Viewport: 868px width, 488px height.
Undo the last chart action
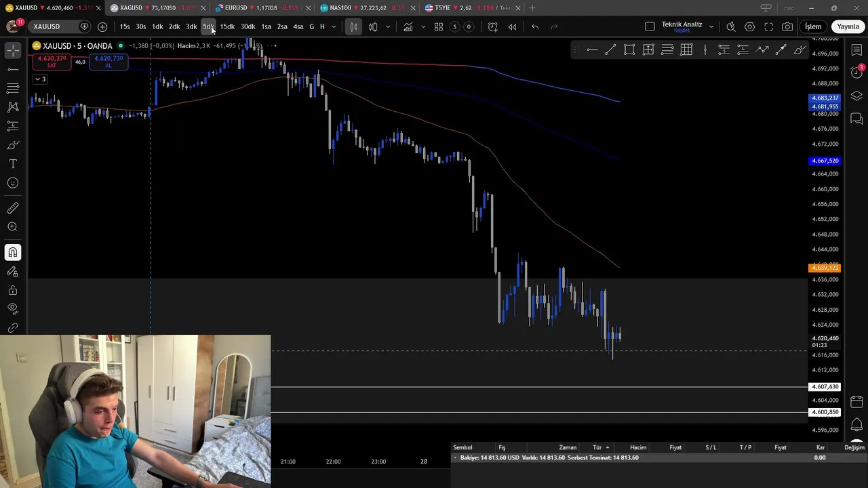(535, 26)
